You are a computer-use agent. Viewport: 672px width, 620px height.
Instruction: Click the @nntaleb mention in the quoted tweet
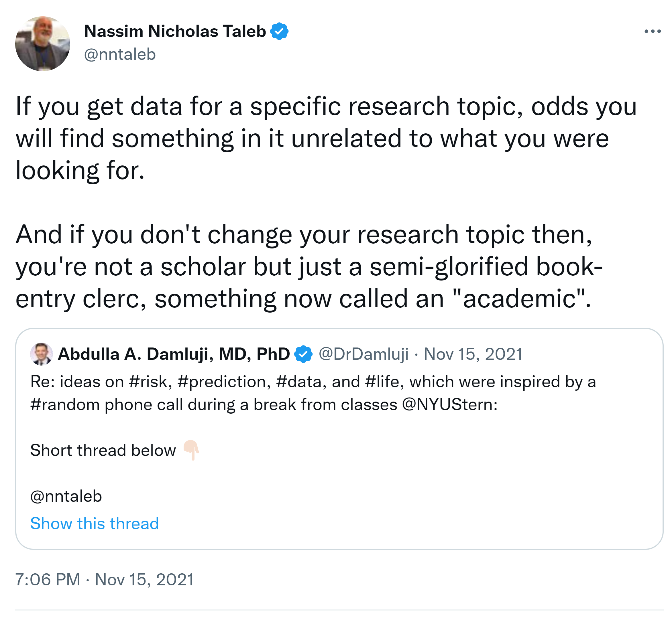coord(66,496)
